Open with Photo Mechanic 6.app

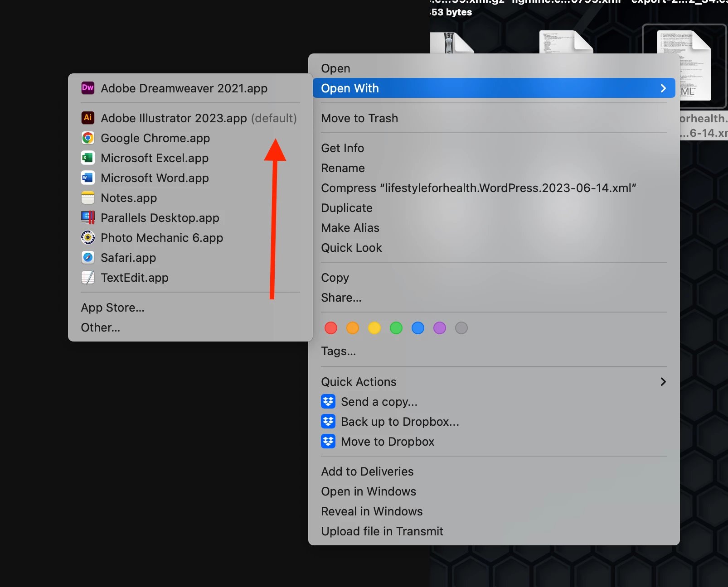[190, 238]
